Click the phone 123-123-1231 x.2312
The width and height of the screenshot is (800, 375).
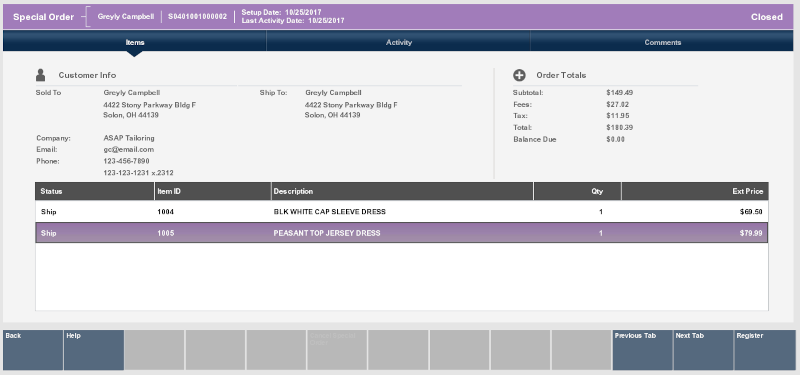click(x=138, y=173)
